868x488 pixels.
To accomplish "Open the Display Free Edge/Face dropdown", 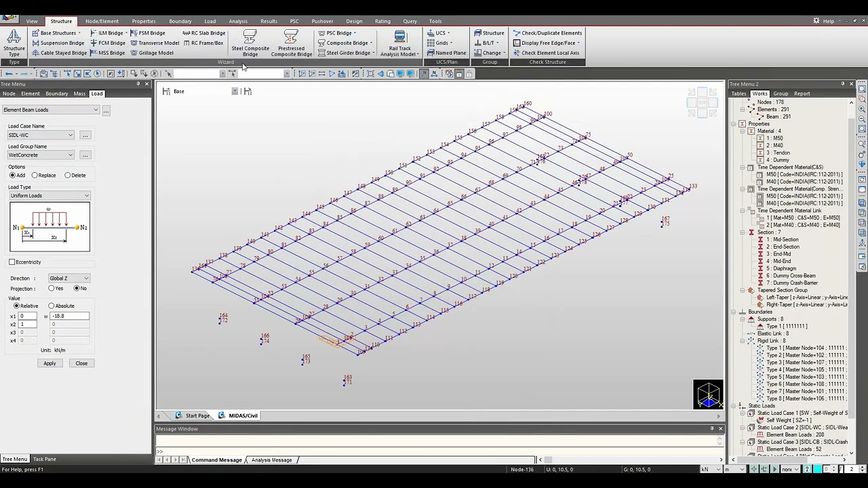I will (547, 43).
